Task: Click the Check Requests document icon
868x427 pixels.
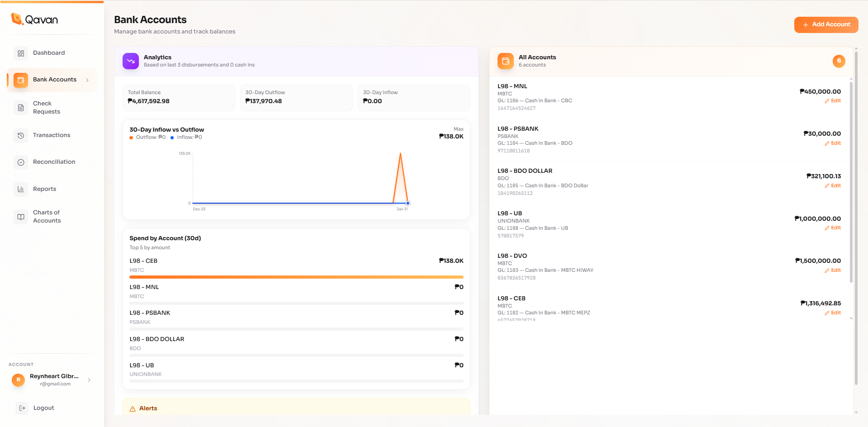Action: [21, 108]
